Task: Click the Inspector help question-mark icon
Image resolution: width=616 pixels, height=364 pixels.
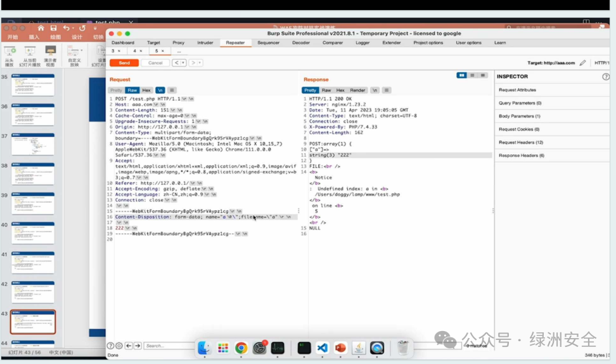Action: 605,77
